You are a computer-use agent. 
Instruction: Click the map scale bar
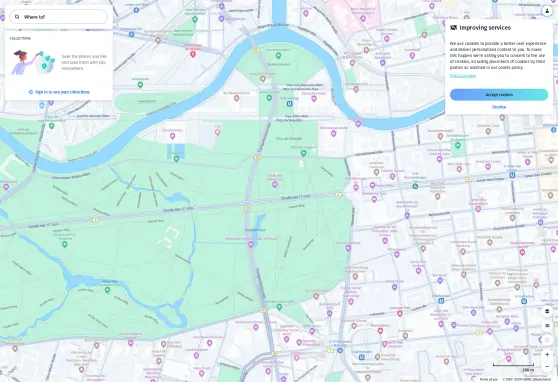click(513, 365)
